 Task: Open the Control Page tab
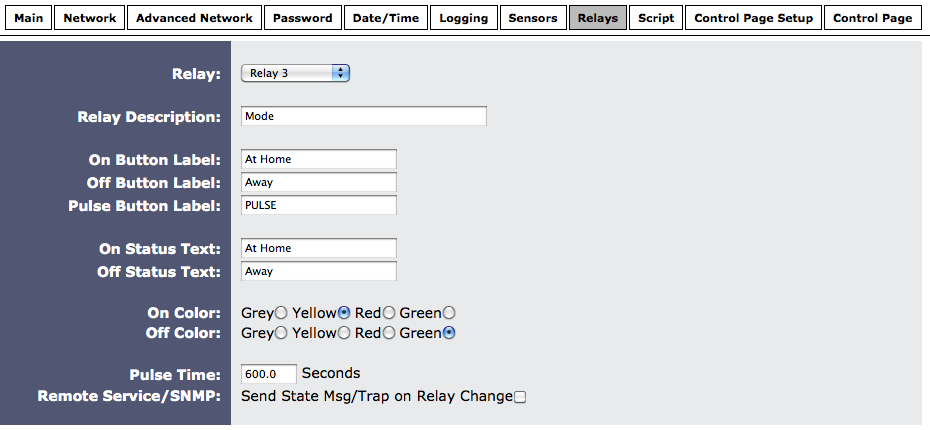tap(872, 18)
